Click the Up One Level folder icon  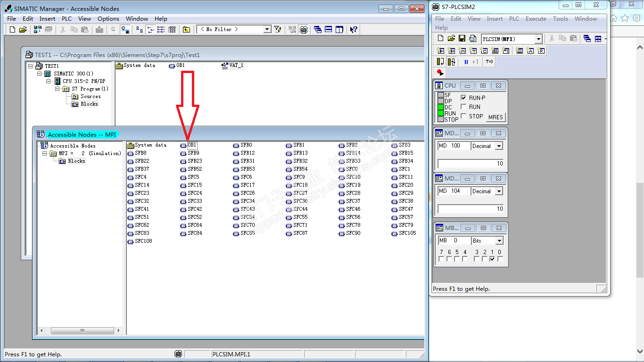(187, 29)
